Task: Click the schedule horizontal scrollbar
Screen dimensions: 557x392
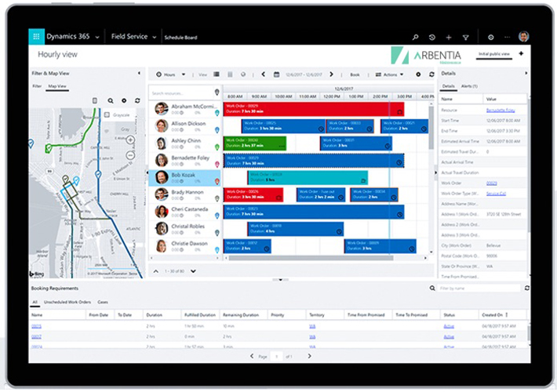Action: (x=311, y=258)
